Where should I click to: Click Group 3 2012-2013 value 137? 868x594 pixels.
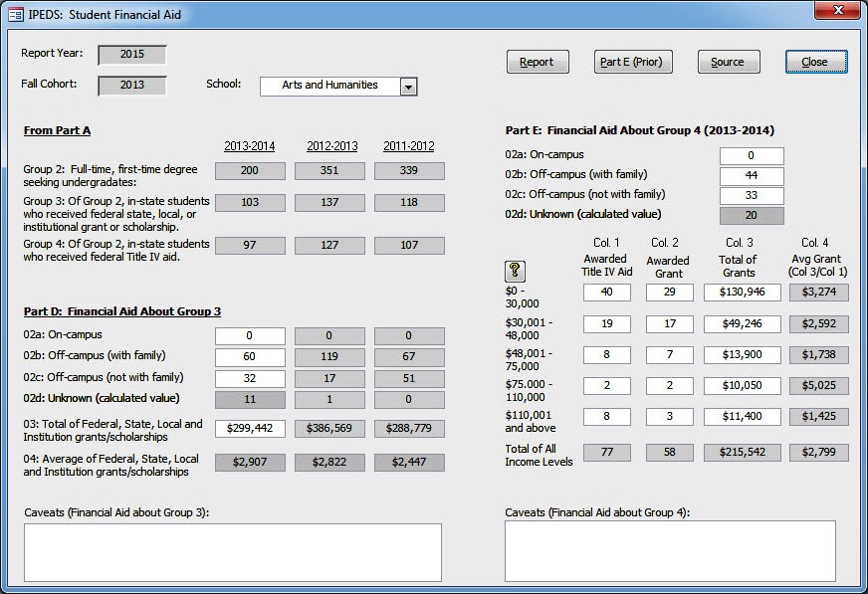[x=329, y=203]
